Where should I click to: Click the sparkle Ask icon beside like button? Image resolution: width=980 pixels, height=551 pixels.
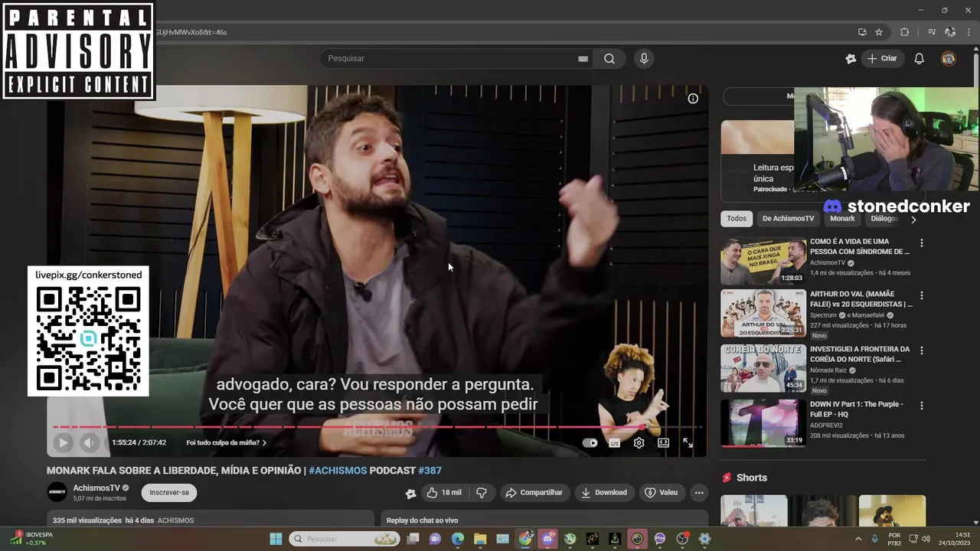tap(410, 494)
